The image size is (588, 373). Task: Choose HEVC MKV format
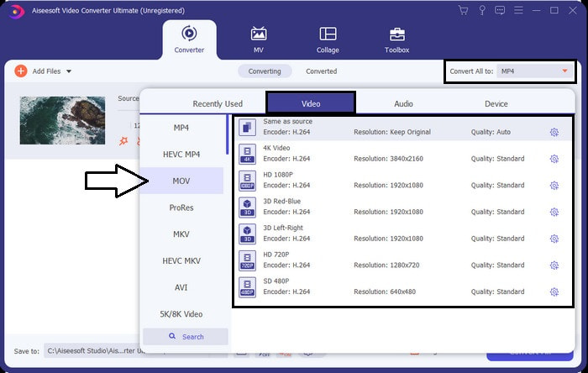point(181,261)
